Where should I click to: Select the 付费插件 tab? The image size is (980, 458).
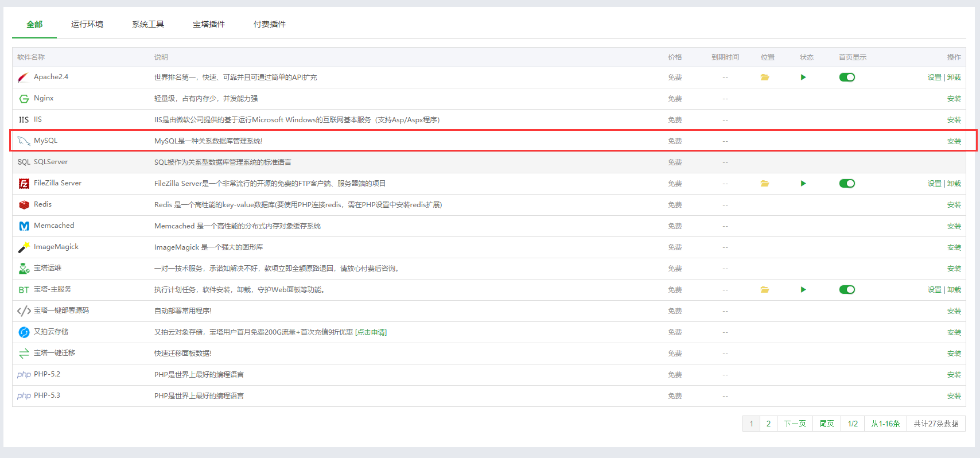[x=270, y=24]
